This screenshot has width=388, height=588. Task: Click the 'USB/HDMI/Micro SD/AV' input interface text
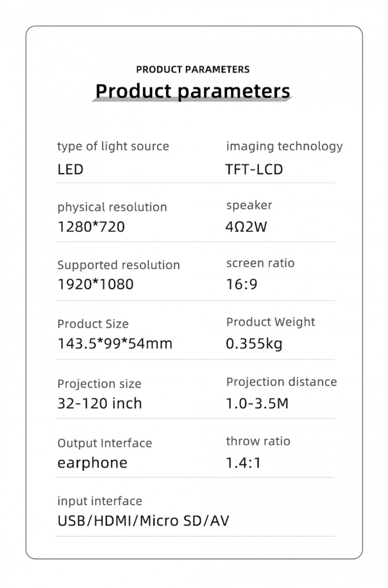point(143,520)
